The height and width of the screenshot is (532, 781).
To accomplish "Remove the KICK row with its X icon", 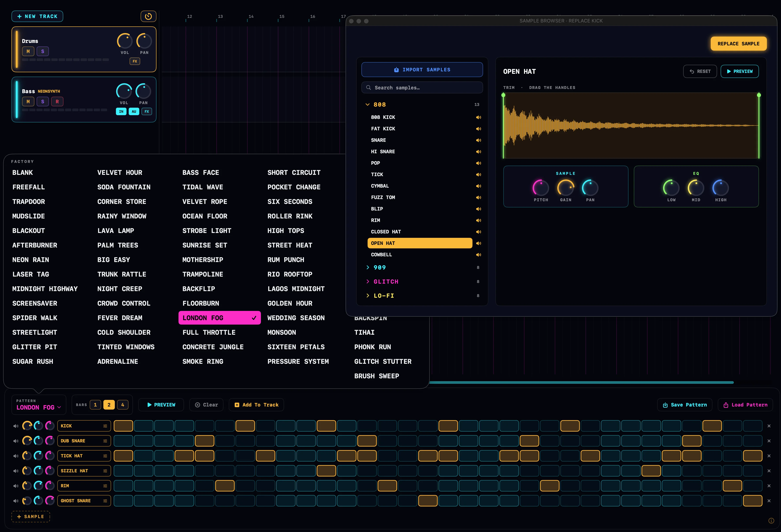I will (769, 426).
